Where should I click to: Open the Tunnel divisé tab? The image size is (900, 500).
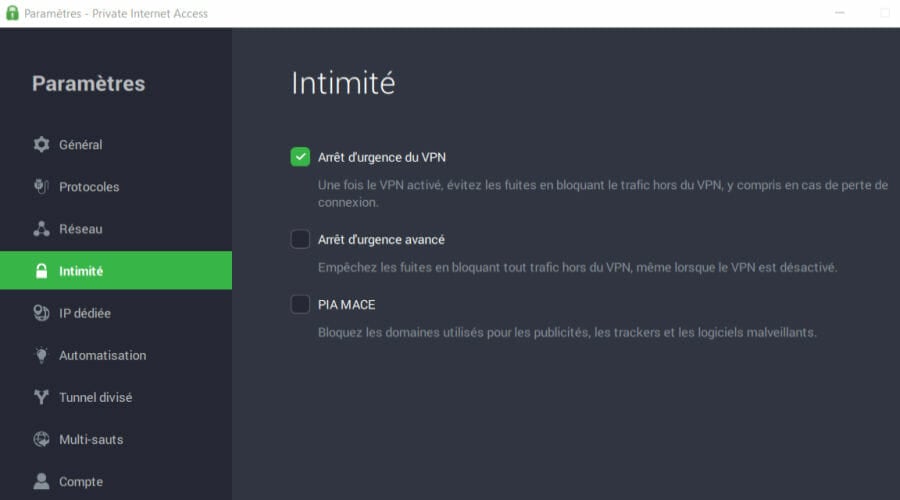coord(116,397)
